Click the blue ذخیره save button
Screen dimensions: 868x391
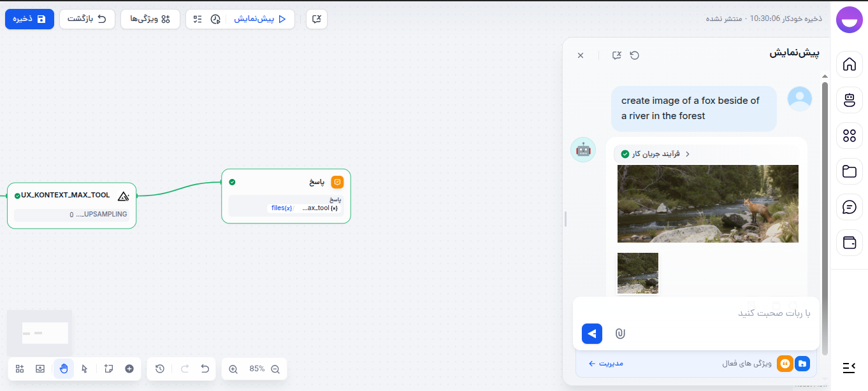tap(30, 19)
